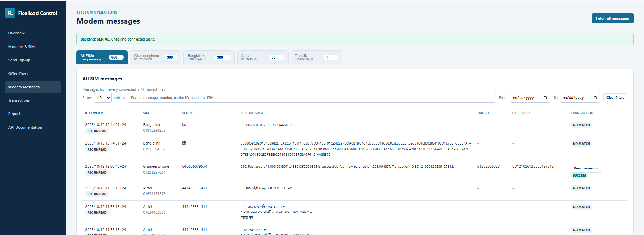Click the Grameenphone name in the table row
The width and height of the screenshot is (644, 235).
156,166
